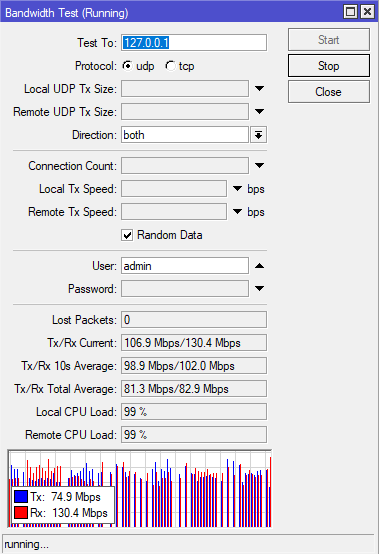Click the Local CPU Load value
The image size is (379, 554).
pos(194,412)
